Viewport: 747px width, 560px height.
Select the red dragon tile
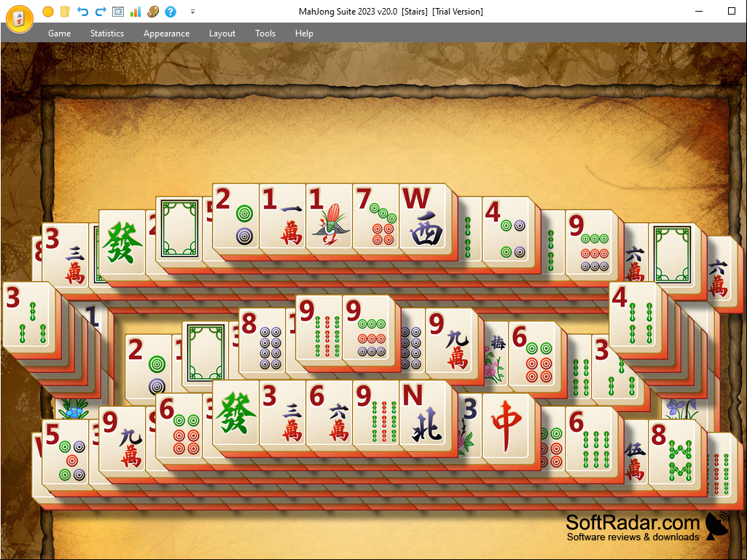point(507,427)
